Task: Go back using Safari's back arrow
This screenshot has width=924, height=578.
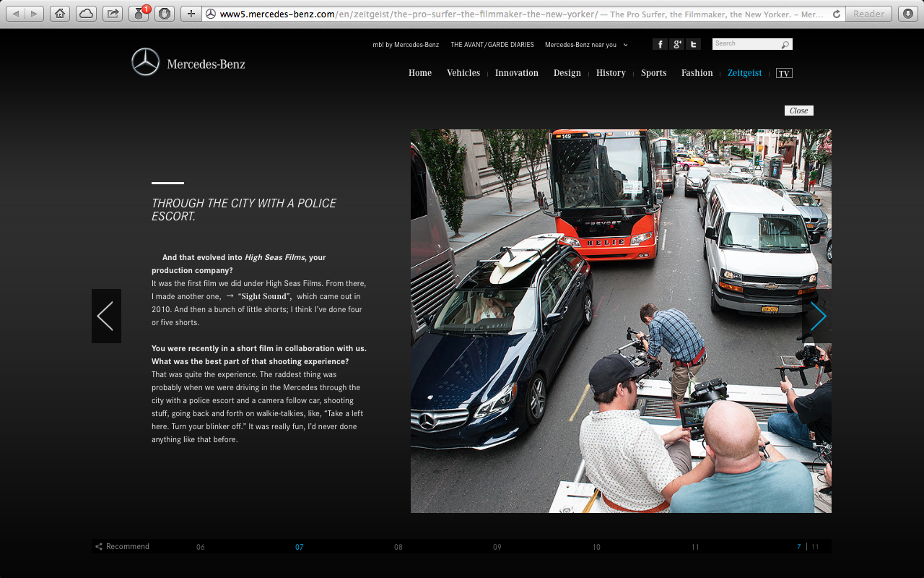Action: [17, 14]
